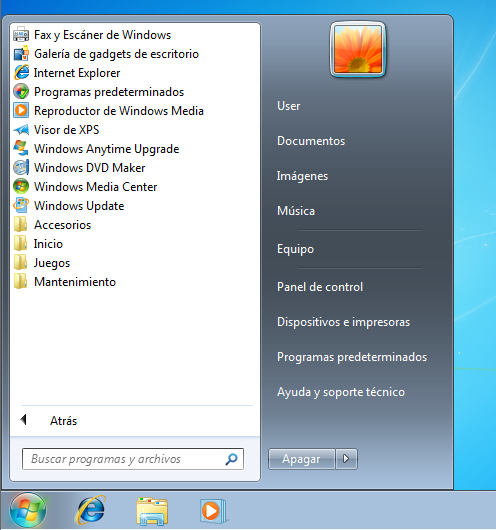
Task: Open Windows Media Center icon
Action: [x=21, y=187]
